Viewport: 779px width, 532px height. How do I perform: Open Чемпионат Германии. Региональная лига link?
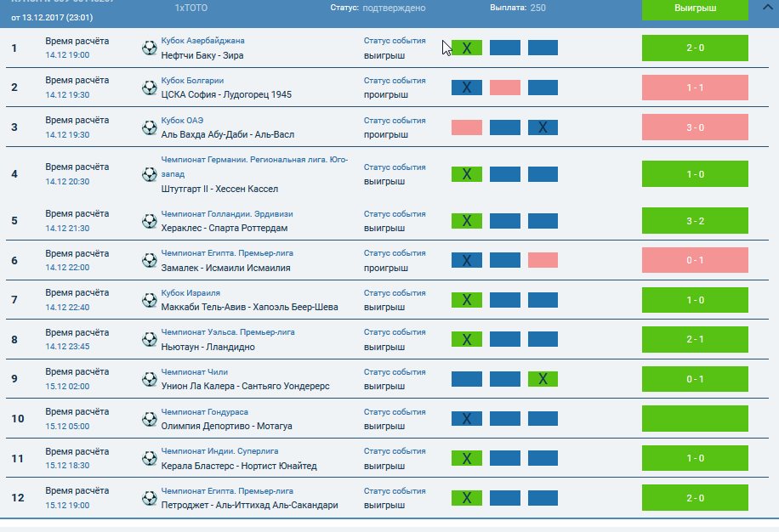(254, 167)
